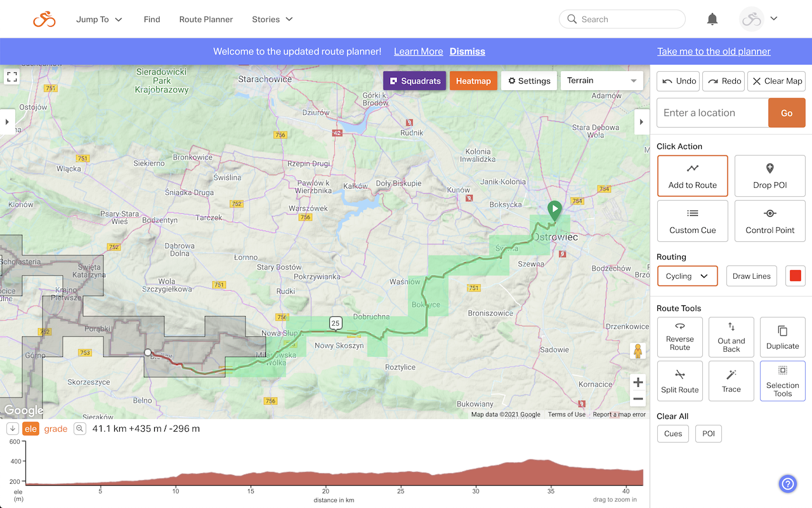Toggle the Heatmap overlay
Viewport: 812px width, 508px height.
tap(473, 81)
